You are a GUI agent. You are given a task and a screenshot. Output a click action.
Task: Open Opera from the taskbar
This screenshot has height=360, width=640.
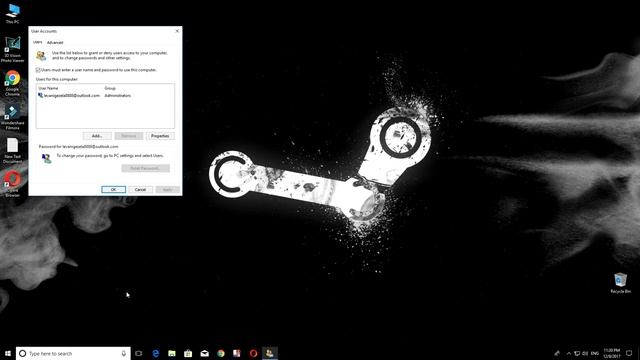pyautogui.click(x=253, y=353)
